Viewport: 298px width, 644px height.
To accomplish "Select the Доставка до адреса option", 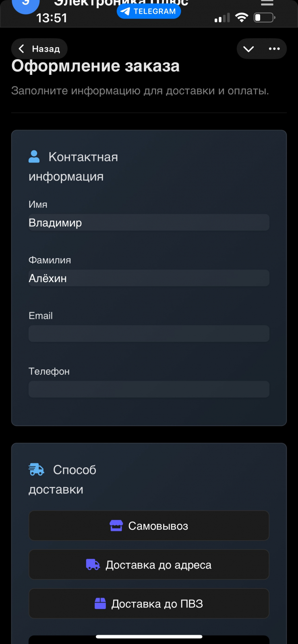I will coord(149,565).
